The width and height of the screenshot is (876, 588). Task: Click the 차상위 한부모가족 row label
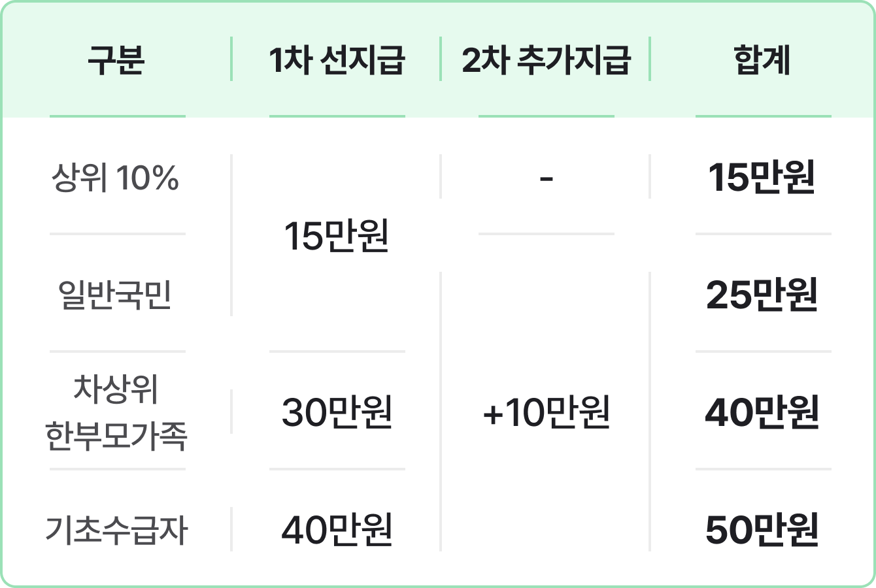(x=116, y=412)
